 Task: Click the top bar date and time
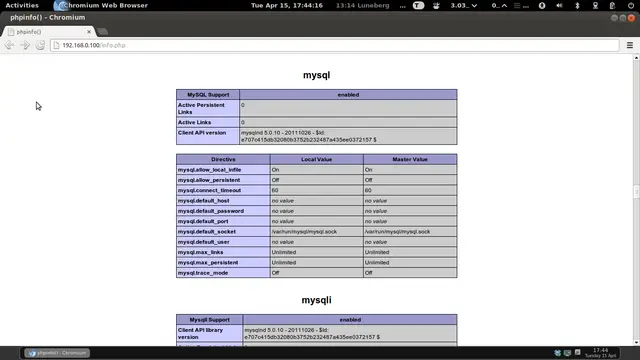click(x=287, y=5)
